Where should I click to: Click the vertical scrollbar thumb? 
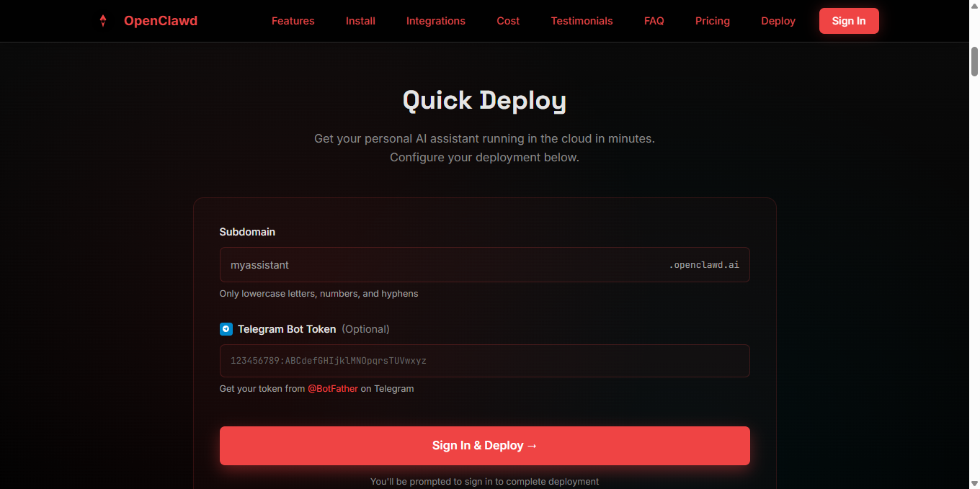click(x=974, y=61)
